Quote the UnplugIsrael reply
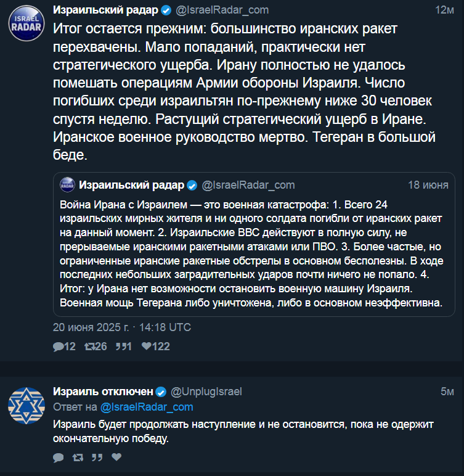 pyautogui.click(x=97, y=457)
